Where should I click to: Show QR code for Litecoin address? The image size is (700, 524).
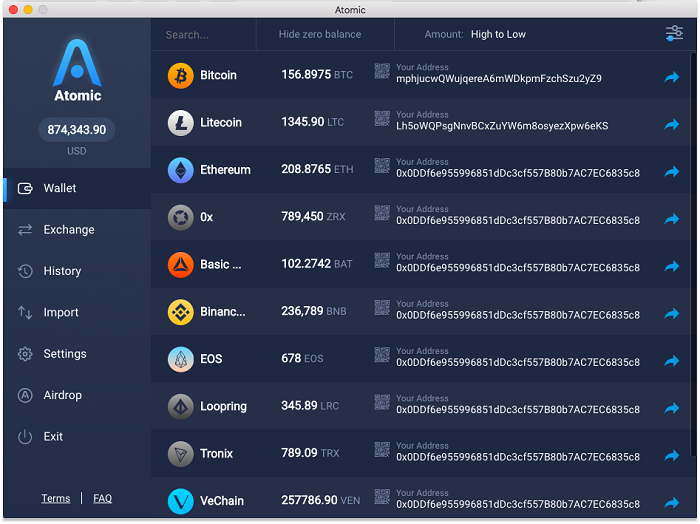pyautogui.click(x=382, y=118)
